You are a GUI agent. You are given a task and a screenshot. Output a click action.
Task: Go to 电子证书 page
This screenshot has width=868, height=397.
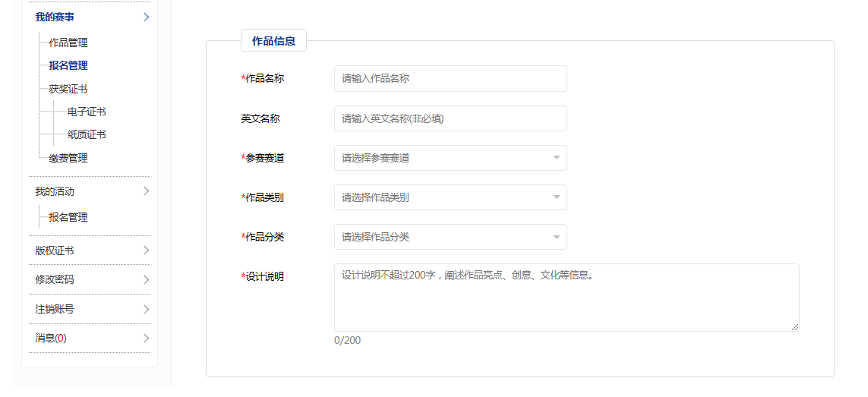(x=87, y=112)
